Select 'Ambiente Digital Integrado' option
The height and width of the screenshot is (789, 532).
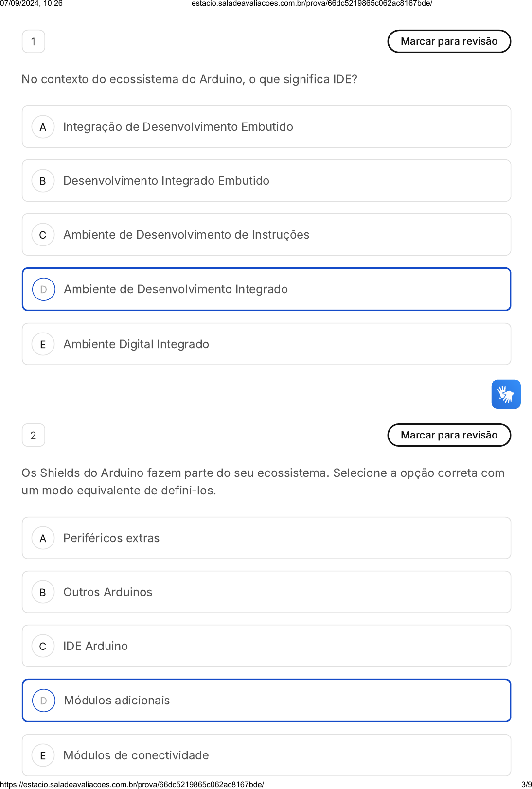pos(266,344)
